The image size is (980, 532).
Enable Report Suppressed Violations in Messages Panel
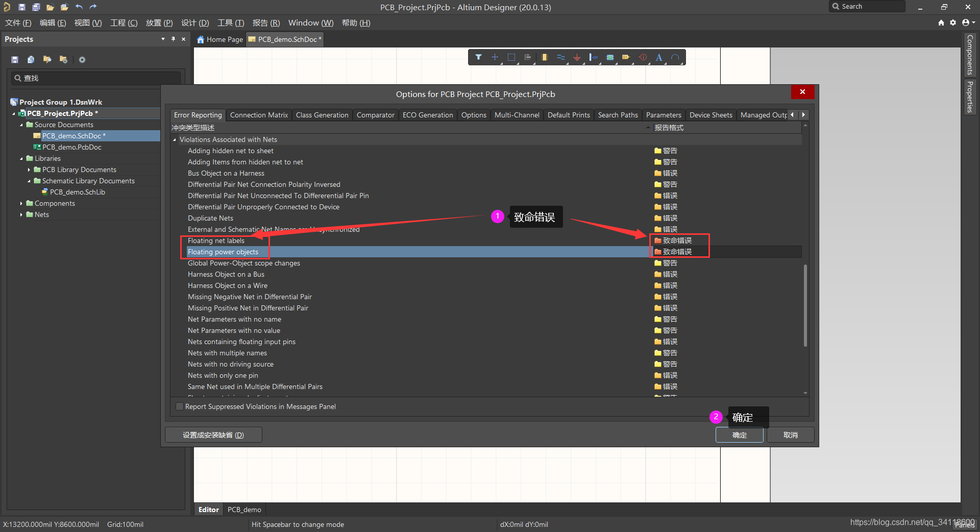[179, 406]
